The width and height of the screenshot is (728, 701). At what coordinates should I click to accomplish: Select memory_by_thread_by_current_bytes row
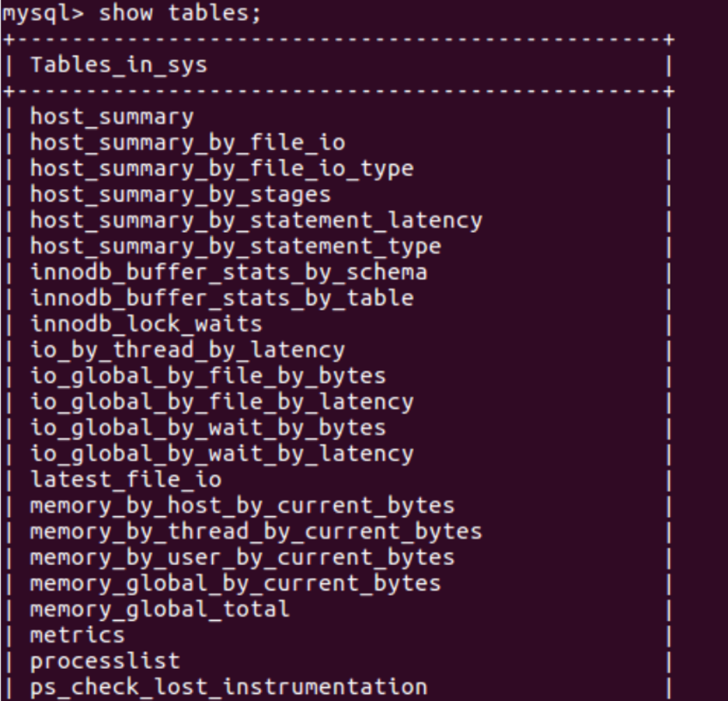pos(255,532)
